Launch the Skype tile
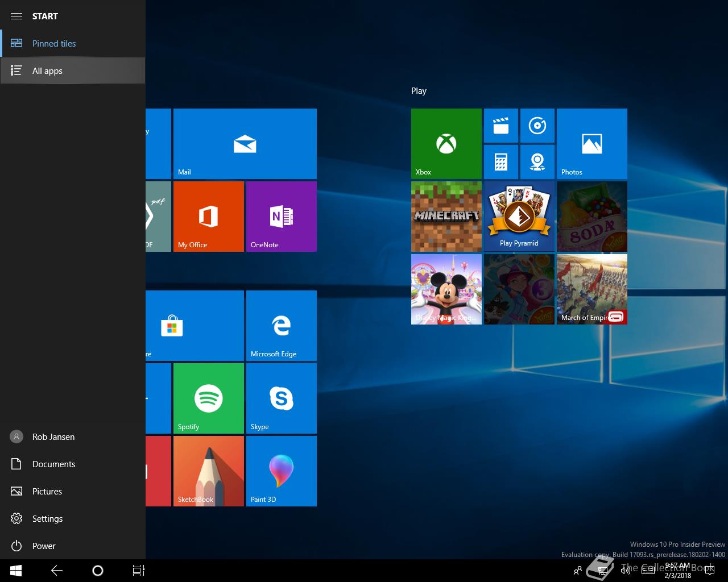 click(282, 398)
